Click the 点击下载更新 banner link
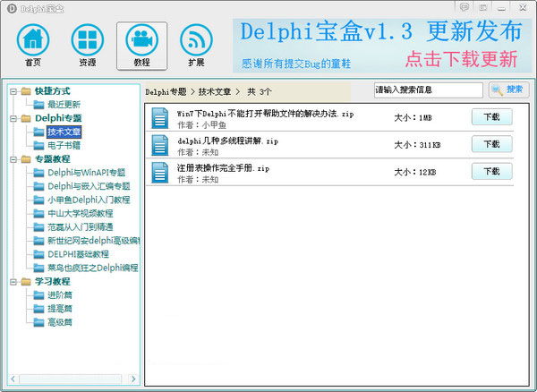 (461, 59)
